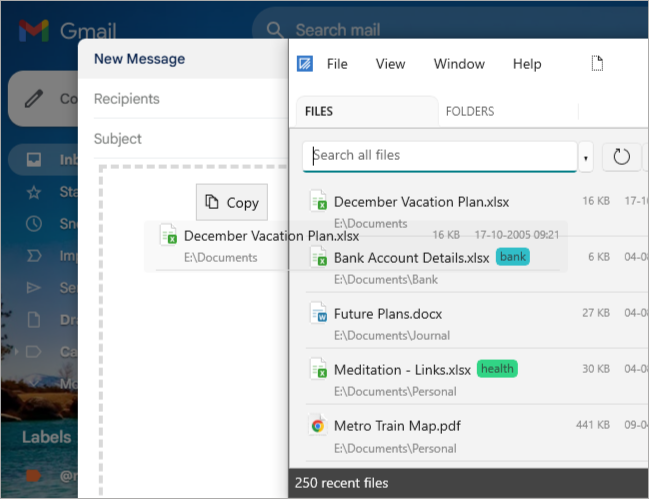This screenshot has width=649, height=499.
Task: Click the Copy tooltip icon in the message
Action: [212, 202]
